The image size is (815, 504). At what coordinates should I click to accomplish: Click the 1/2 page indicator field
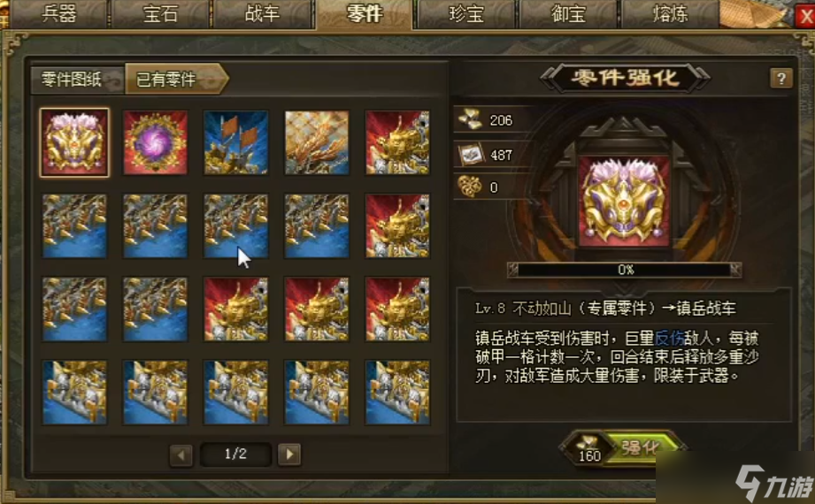[x=235, y=454]
